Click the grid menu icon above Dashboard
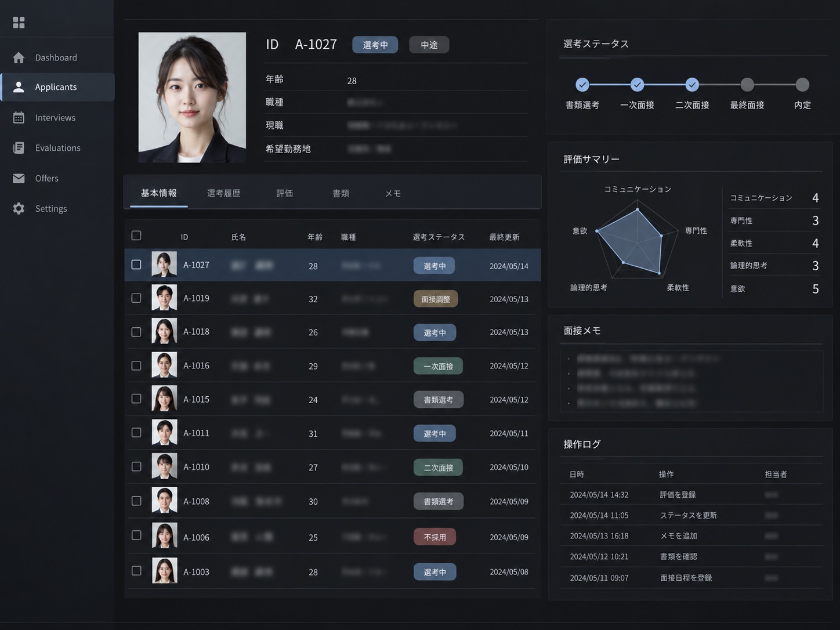The width and height of the screenshot is (840, 630). pyautogui.click(x=19, y=23)
